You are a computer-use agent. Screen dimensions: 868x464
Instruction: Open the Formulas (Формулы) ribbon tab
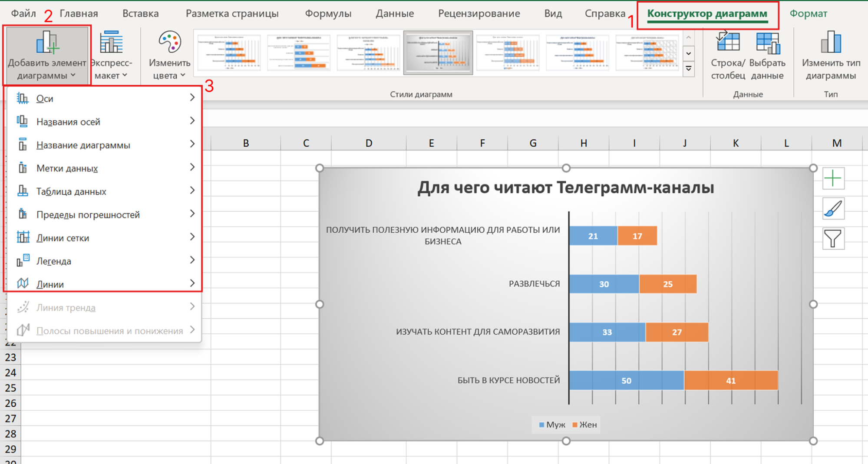click(x=328, y=13)
